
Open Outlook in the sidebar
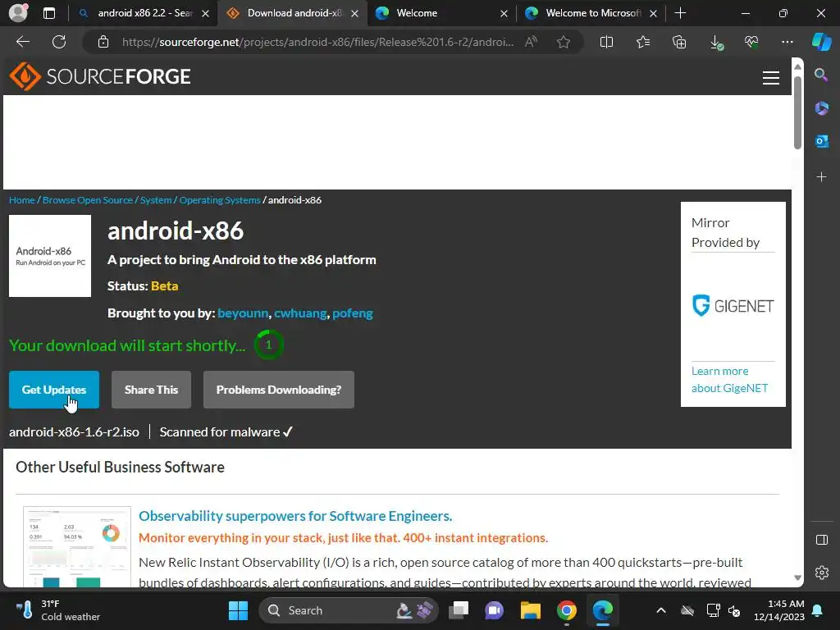pyautogui.click(x=821, y=141)
